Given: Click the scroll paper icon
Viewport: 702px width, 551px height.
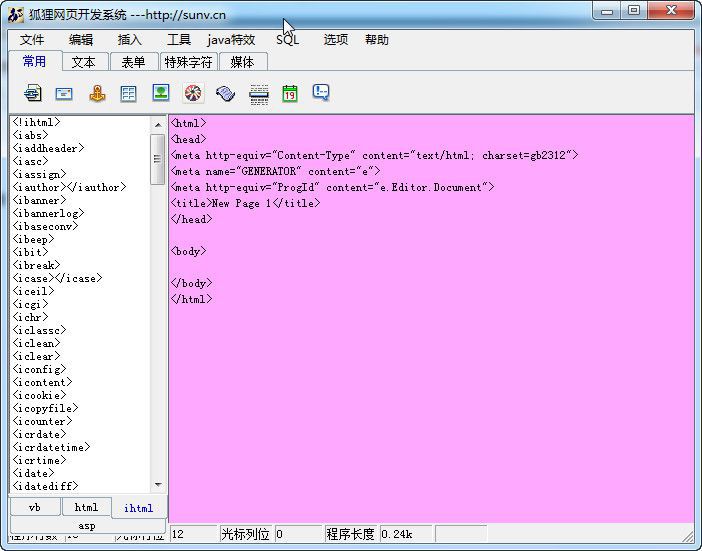Looking at the screenshot, I should pyautogui.click(x=225, y=93).
